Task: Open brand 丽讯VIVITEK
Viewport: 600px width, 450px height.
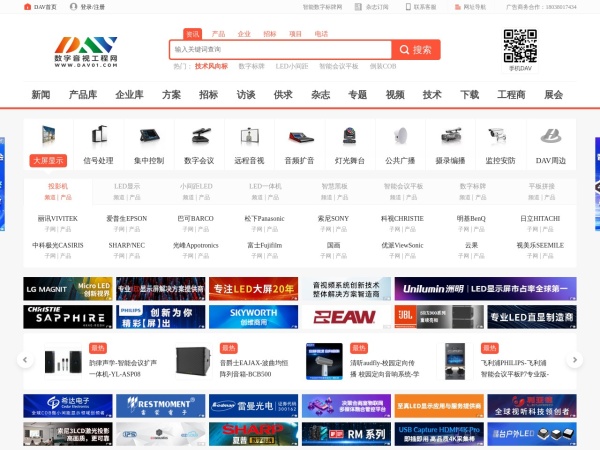Action: (58, 218)
